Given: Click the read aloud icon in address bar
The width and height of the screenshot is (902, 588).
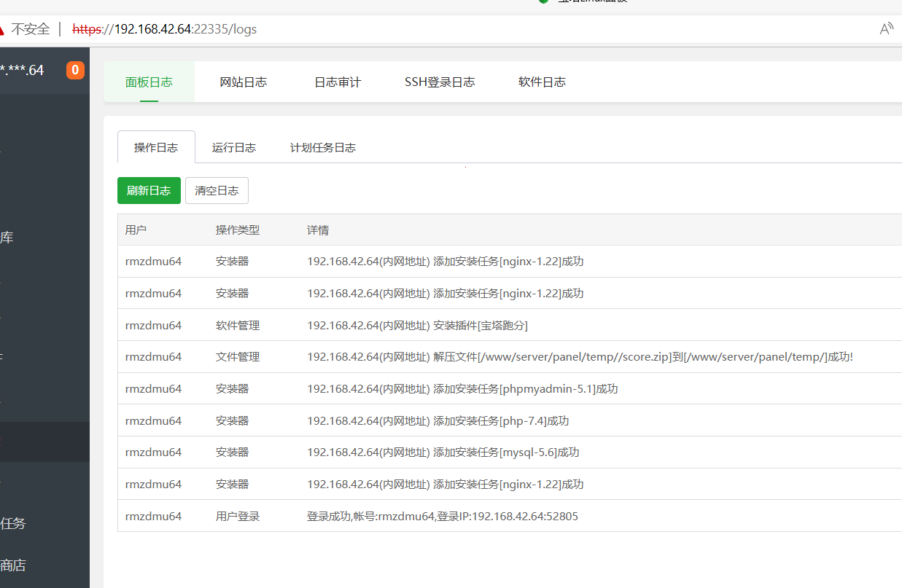Looking at the screenshot, I should pyautogui.click(x=886, y=29).
